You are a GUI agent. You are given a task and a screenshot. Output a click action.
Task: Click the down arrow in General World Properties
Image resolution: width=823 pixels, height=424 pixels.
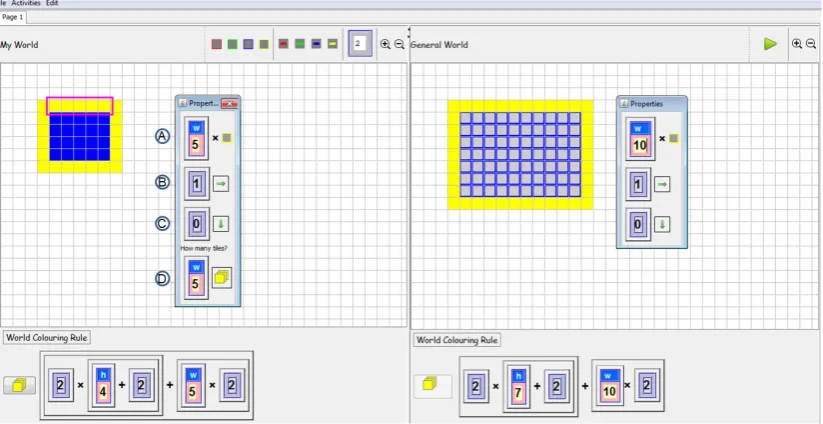pyautogui.click(x=662, y=225)
